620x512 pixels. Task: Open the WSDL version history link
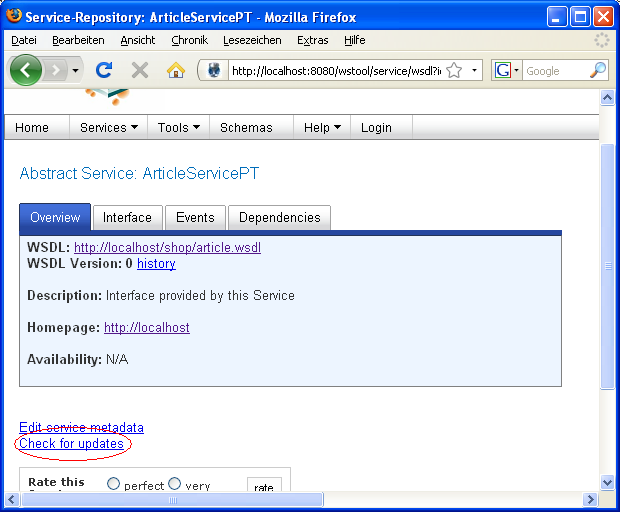click(156, 264)
